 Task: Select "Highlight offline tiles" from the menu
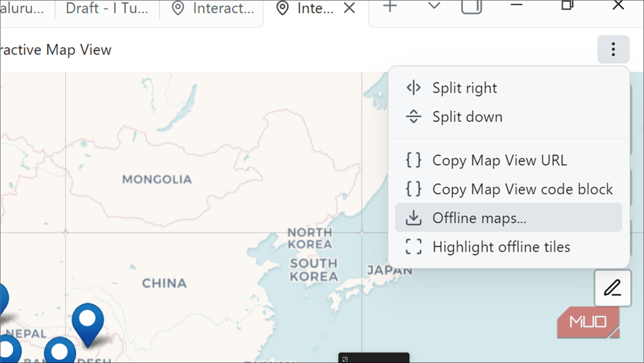pos(501,247)
